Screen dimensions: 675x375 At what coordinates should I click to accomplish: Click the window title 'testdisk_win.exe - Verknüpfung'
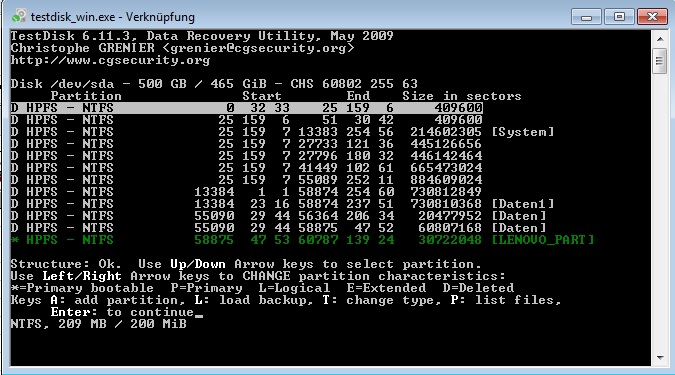[x=113, y=17]
